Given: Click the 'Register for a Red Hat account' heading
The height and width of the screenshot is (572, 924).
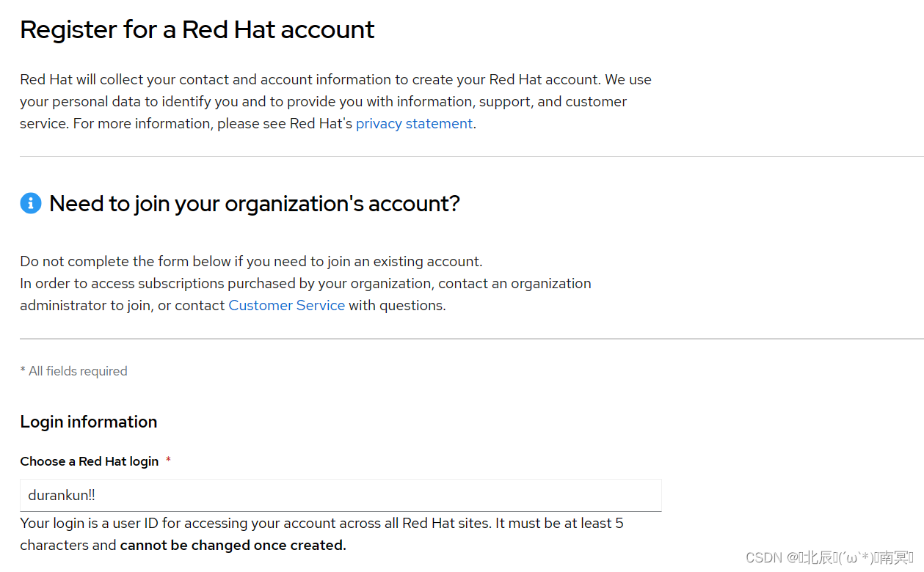Looking at the screenshot, I should click(197, 29).
